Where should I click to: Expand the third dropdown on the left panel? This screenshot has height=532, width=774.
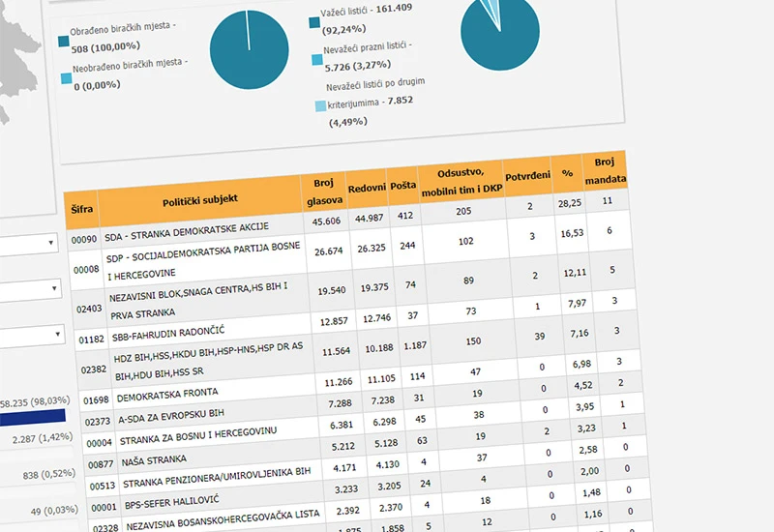pyautogui.click(x=33, y=336)
